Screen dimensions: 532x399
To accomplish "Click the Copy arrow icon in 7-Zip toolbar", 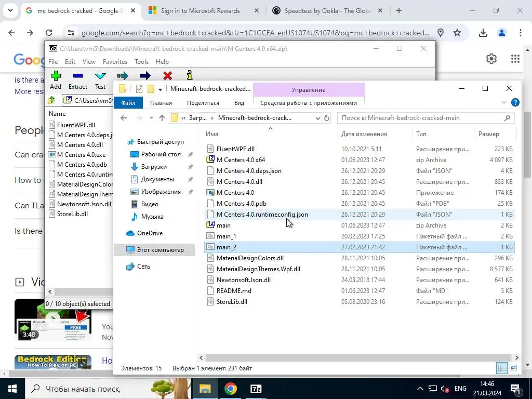I will pos(123,75).
